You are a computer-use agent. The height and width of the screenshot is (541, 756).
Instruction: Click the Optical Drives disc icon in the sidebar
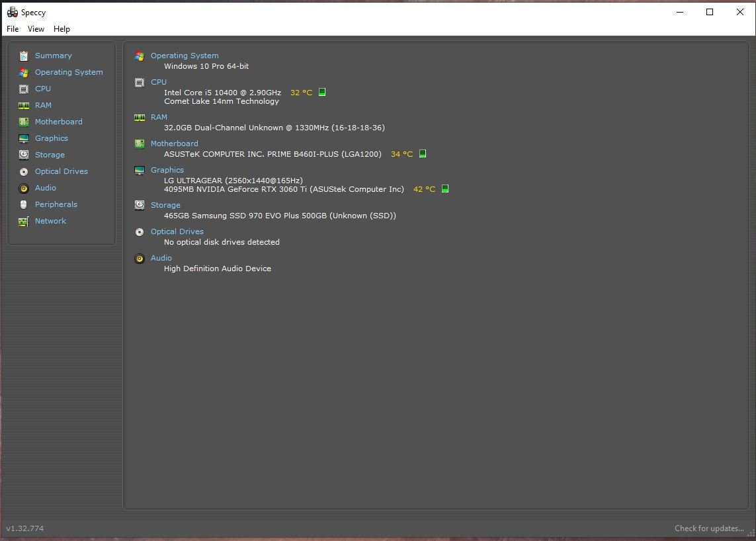[24, 172]
